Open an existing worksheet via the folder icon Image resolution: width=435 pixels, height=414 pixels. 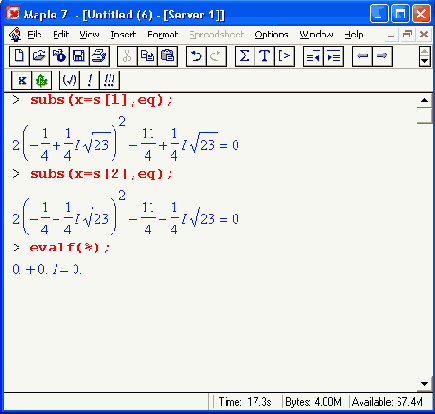click(x=39, y=56)
